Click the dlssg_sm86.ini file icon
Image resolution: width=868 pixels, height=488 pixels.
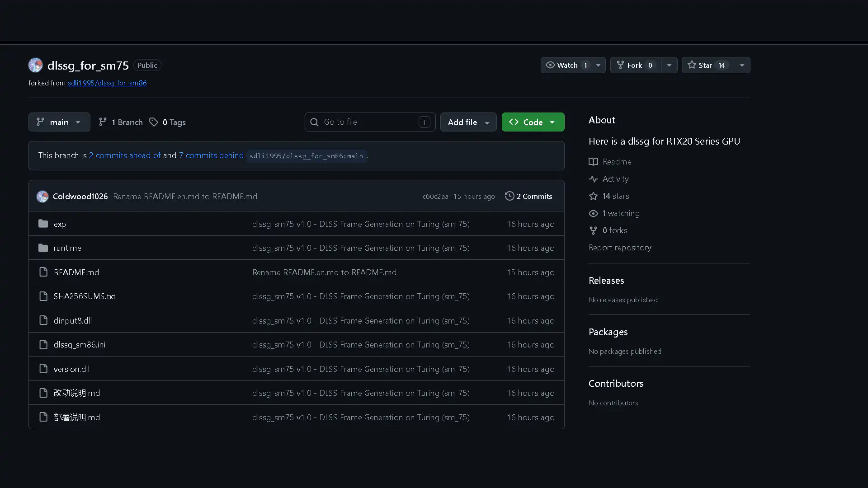(x=43, y=344)
